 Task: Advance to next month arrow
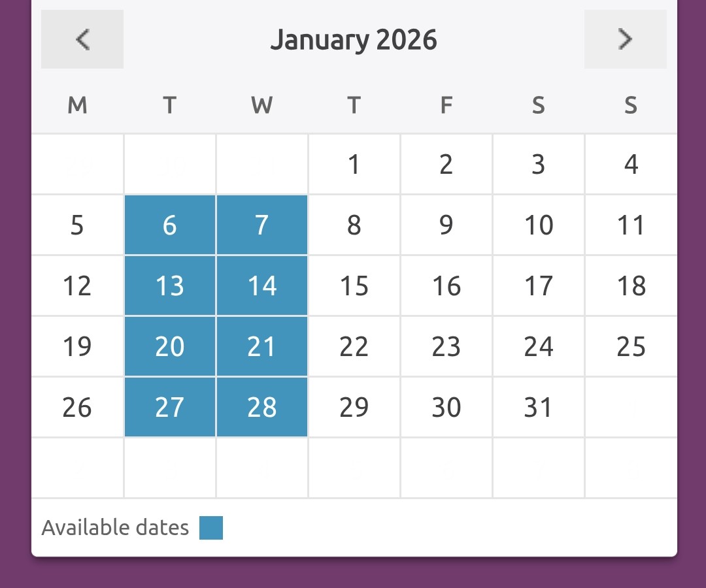pos(626,39)
